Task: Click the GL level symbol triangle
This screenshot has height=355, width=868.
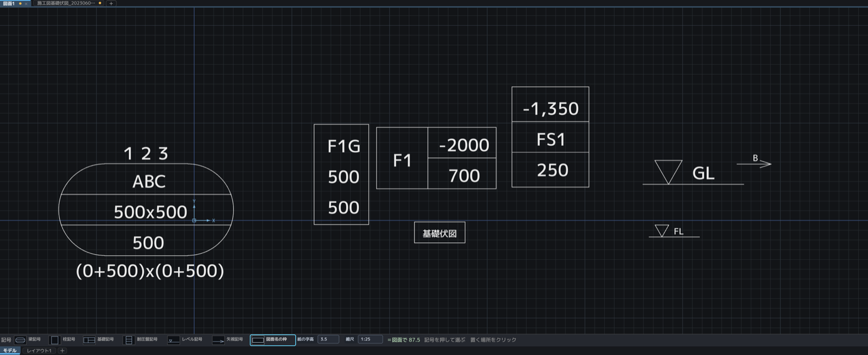Action: [668, 172]
